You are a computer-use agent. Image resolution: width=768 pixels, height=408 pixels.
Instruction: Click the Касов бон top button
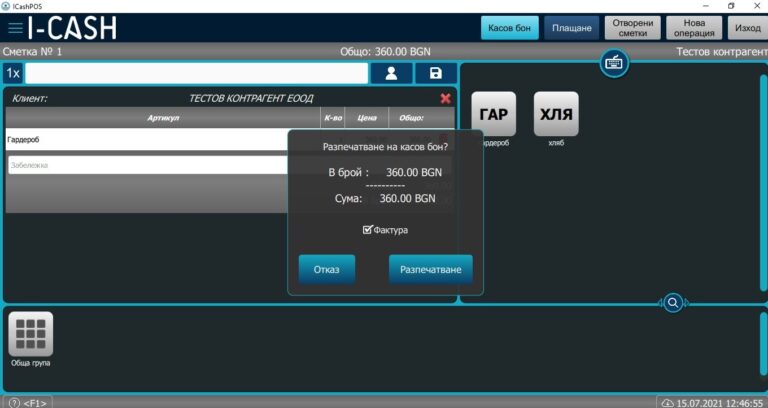(509, 28)
